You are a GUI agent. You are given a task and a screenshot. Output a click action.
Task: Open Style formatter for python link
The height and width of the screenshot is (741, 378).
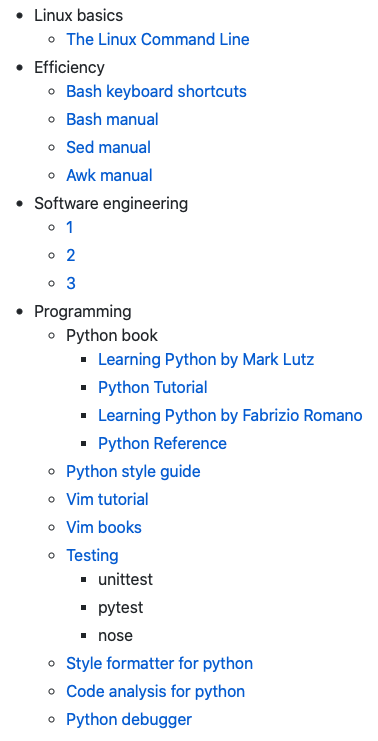[160, 663]
